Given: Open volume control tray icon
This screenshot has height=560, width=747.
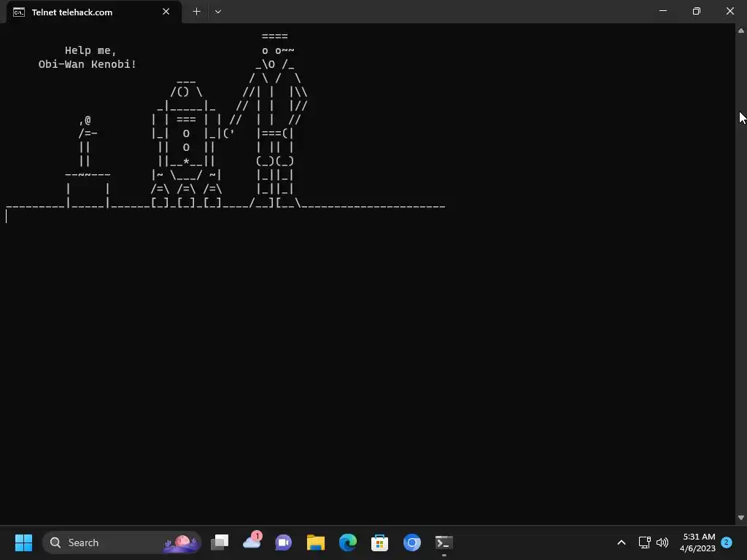Looking at the screenshot, I should click(x=662, y=542).
